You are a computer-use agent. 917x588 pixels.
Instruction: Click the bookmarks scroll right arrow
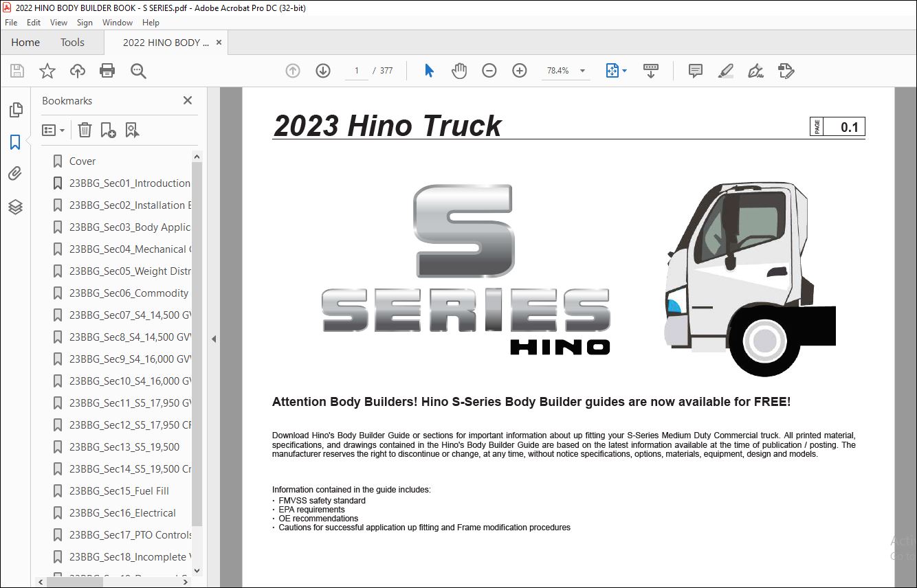186,581
